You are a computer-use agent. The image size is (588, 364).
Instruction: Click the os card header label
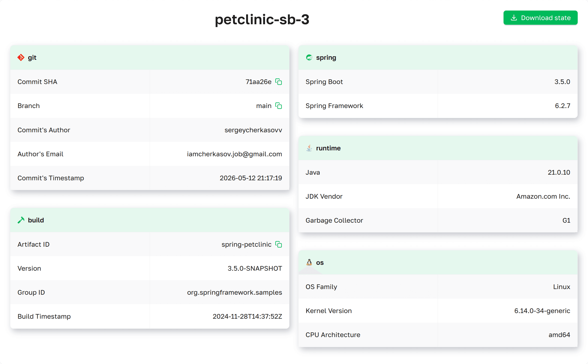click(320, 263)
